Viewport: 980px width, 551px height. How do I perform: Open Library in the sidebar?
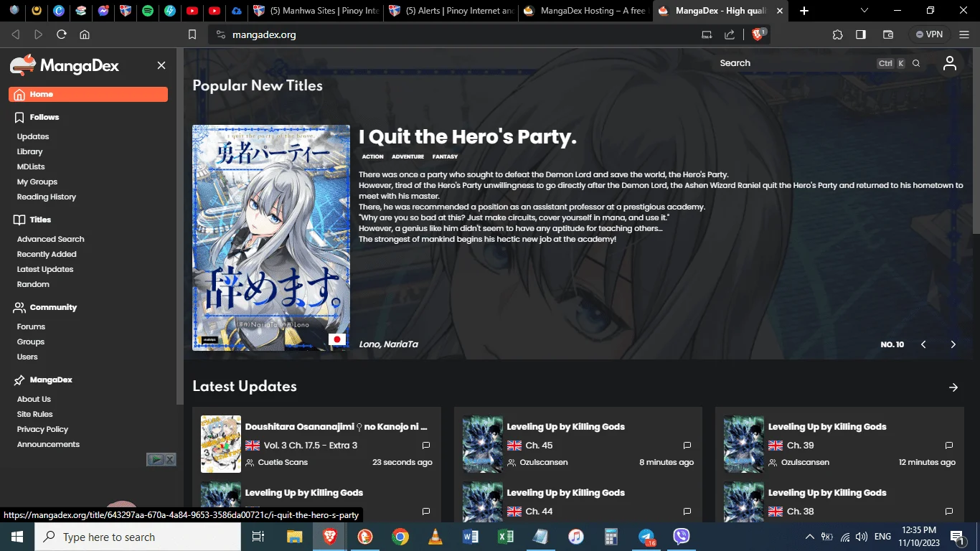point(30,151)
